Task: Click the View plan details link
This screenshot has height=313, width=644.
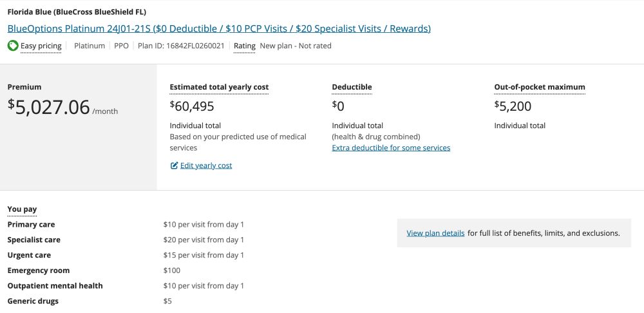Action: [x=435, y=233]
